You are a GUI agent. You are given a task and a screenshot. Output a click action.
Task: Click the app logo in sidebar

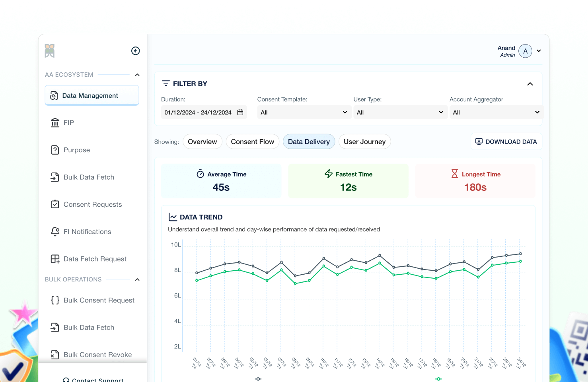coord(50,51)
